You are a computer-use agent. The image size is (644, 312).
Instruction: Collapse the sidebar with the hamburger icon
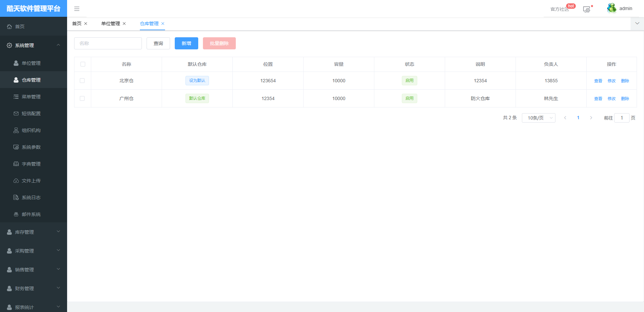[x=77, y=9]
